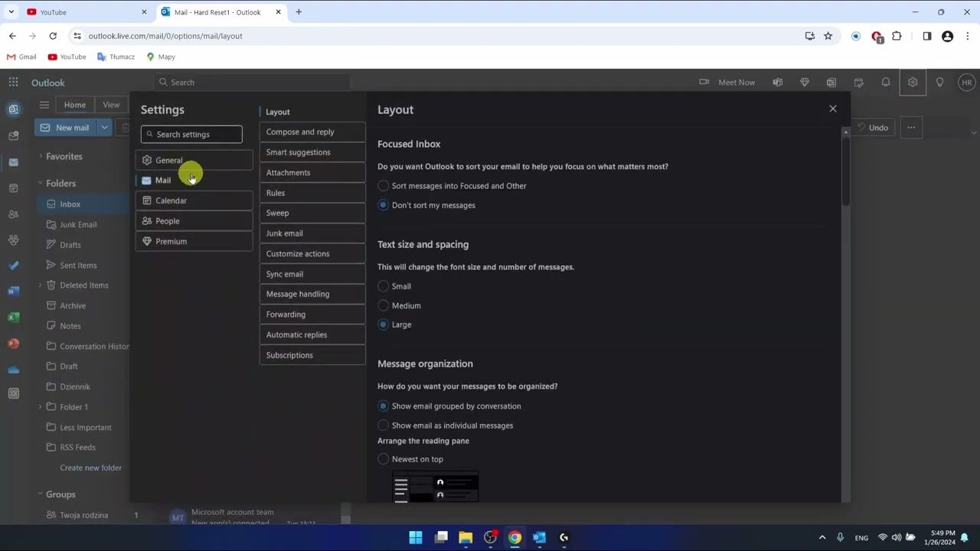The width and height of the screenshot is (980, 551).
Task: Select Sort messages into Focused and Other
Action: point(384,186)
